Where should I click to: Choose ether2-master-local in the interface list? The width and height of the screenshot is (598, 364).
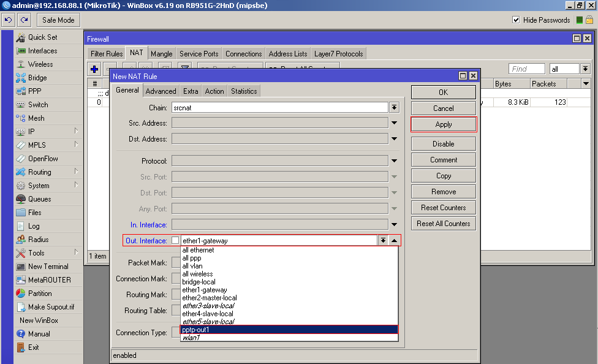(289, 298)
